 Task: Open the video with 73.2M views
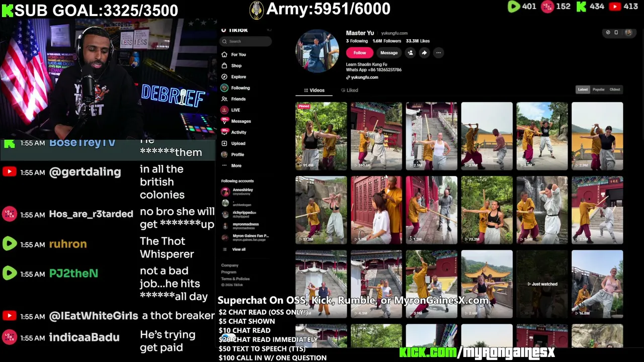[x=487, y=210]
